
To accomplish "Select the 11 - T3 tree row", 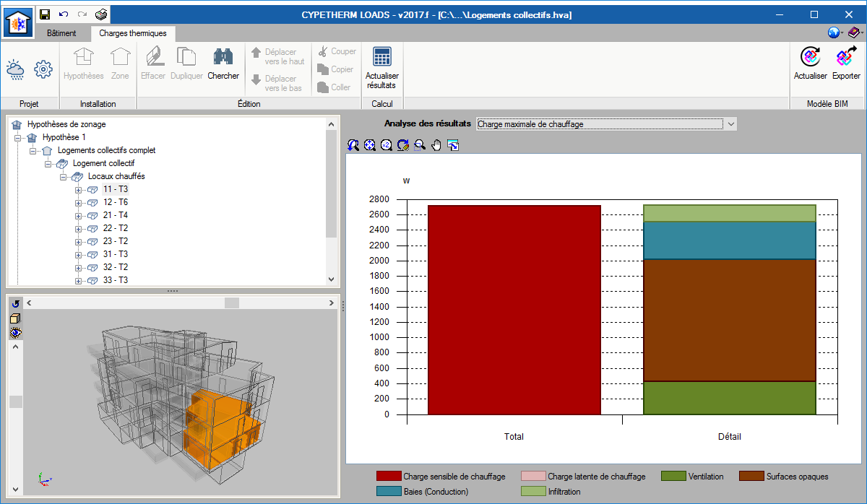I will pos(115,189).
